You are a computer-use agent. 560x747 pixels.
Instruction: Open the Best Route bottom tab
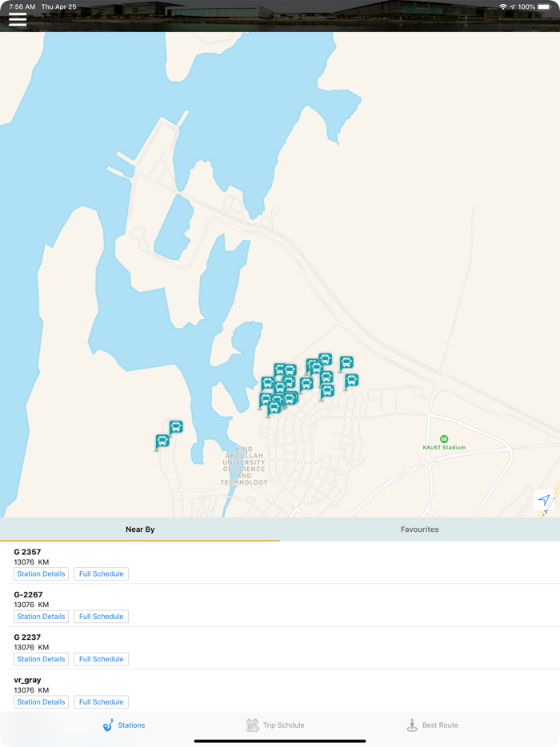[432, 725]
